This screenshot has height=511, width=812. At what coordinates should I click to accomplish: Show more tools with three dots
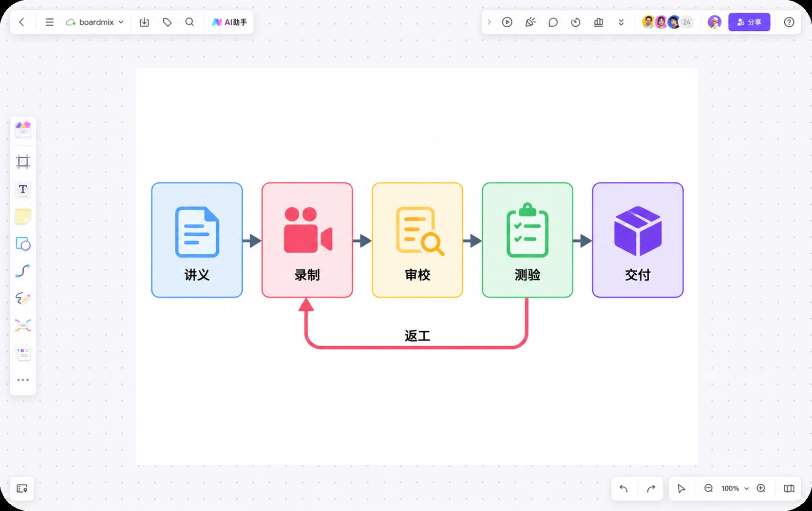point(23,380)
